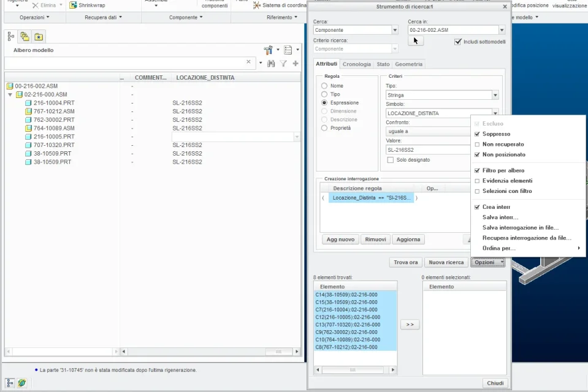Toggle the Includi sottomodelli checkbox

pos(457,42)
